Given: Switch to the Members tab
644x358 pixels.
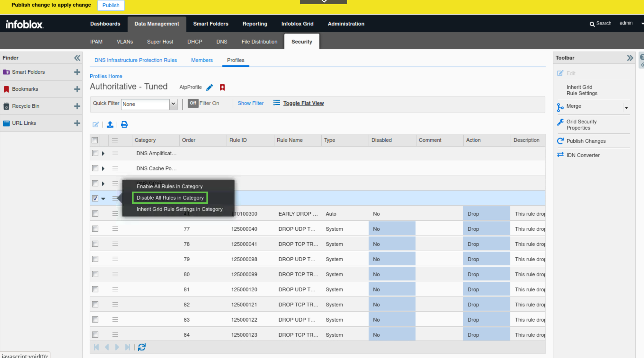Looking at the screenshot, I should [x=202, y=60].
